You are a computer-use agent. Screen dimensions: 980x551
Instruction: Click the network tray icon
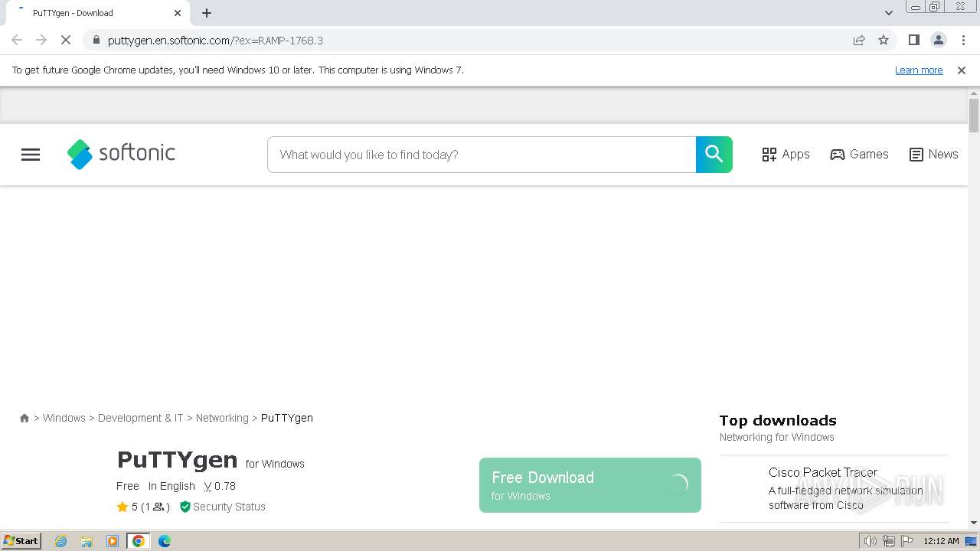pos(889,541)
